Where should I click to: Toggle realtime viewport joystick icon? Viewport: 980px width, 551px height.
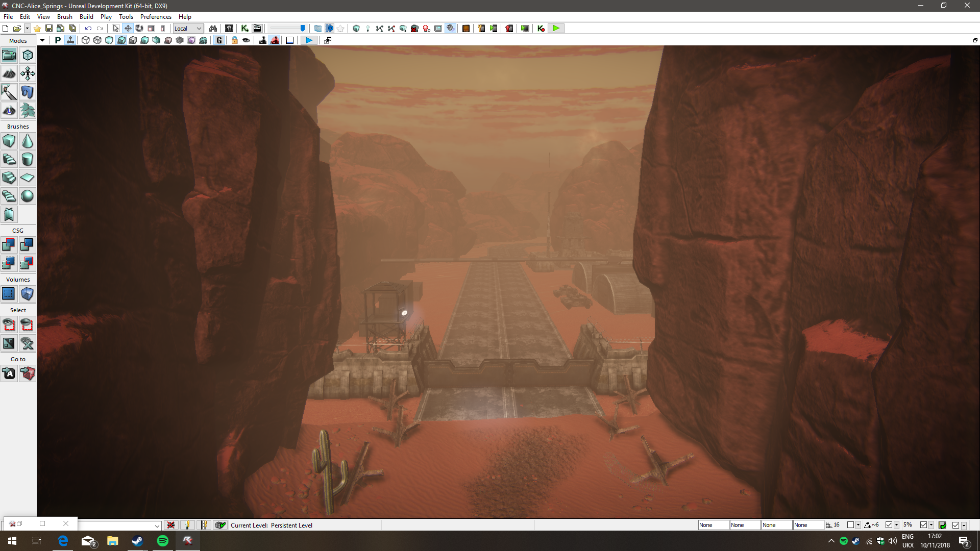pos(70,40)
